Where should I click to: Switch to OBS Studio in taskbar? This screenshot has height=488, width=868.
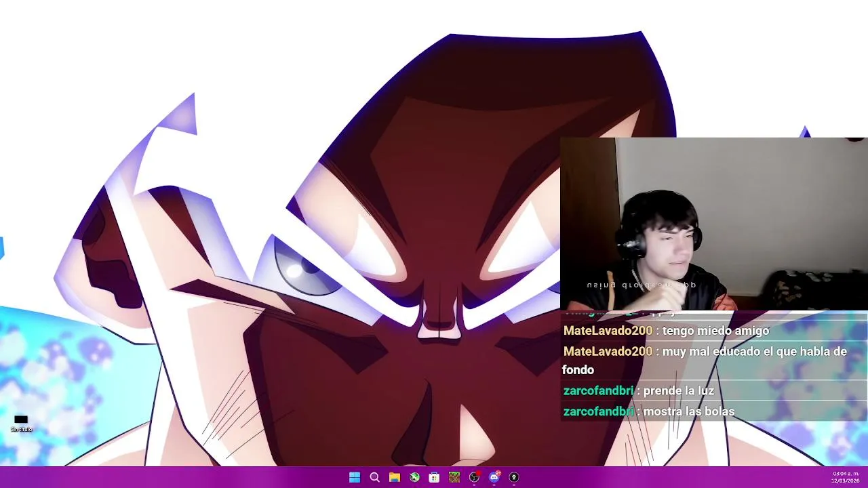coord(474,477)
